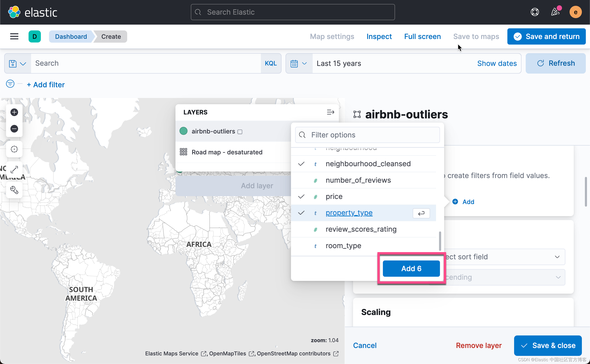Click the map expand arrows icon
The width and height of the screenshot is (590, 364).
pyautogui.click(x=14, y=169)
